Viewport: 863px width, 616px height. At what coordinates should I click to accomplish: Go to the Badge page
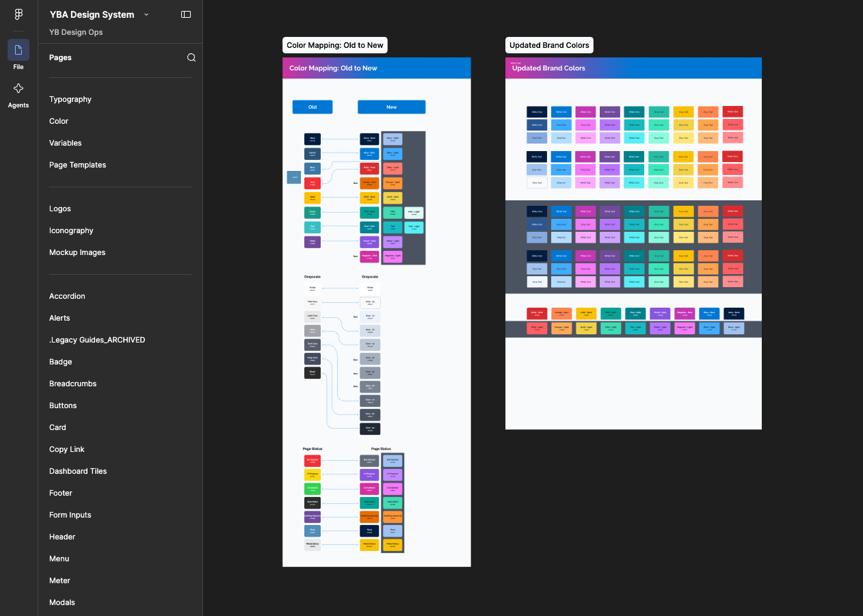[60, 362]
